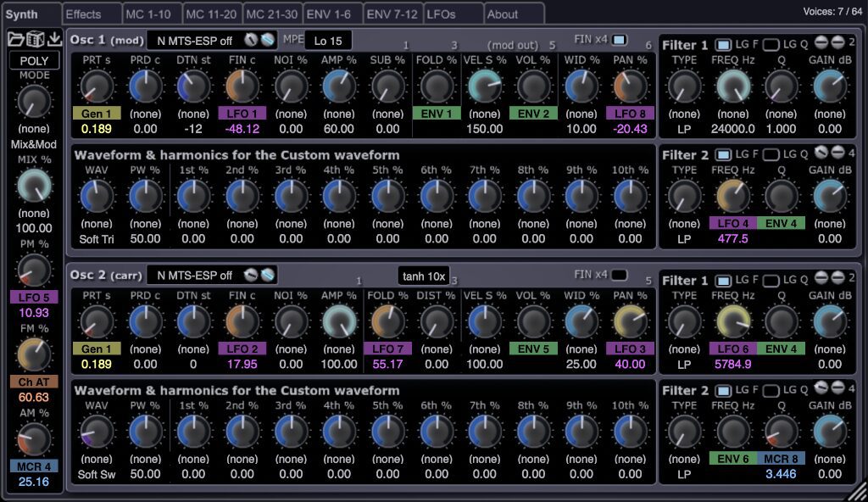Click the LFO 7 slot under Osc 2 FOLD %
This screenshot has height=502, width=868.
[387, 349]
